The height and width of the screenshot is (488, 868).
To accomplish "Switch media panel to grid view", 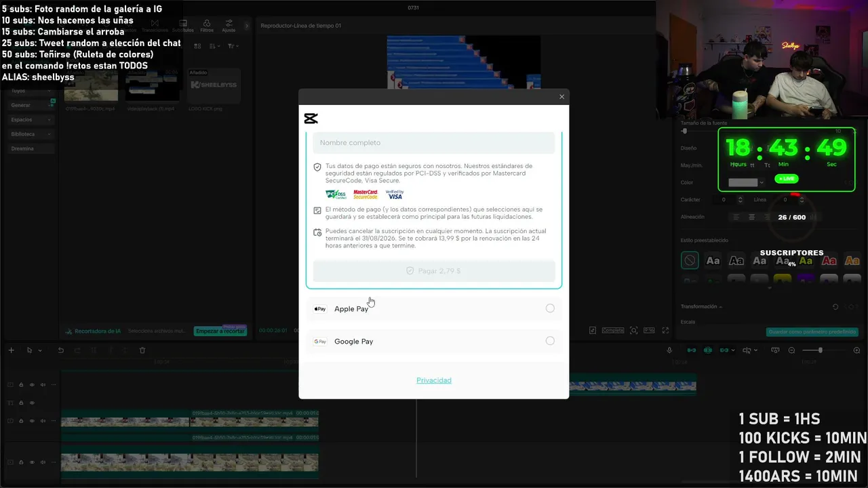I will click(x=198, y=46).
